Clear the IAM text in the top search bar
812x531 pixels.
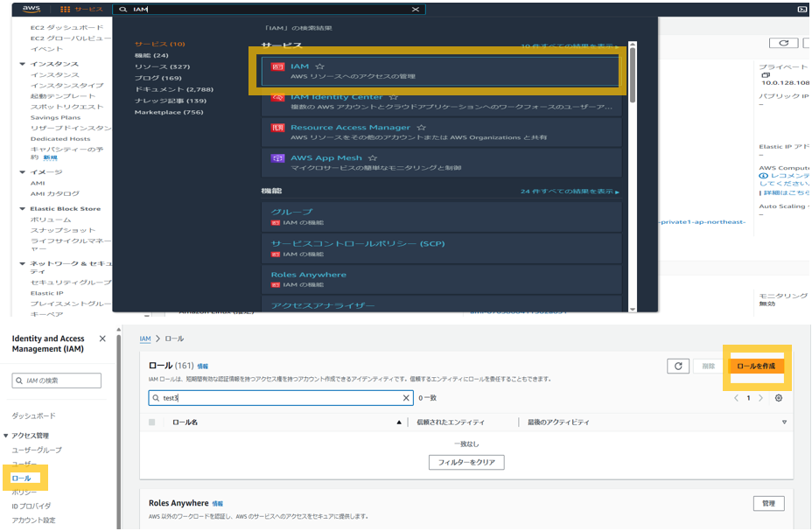pyautogui.click(x=416, y=10)
